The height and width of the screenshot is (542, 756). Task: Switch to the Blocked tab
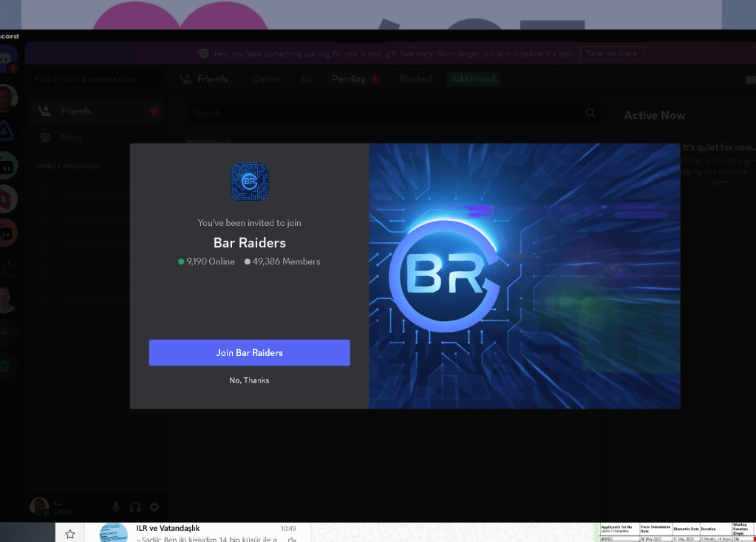(x=415, y=79)
